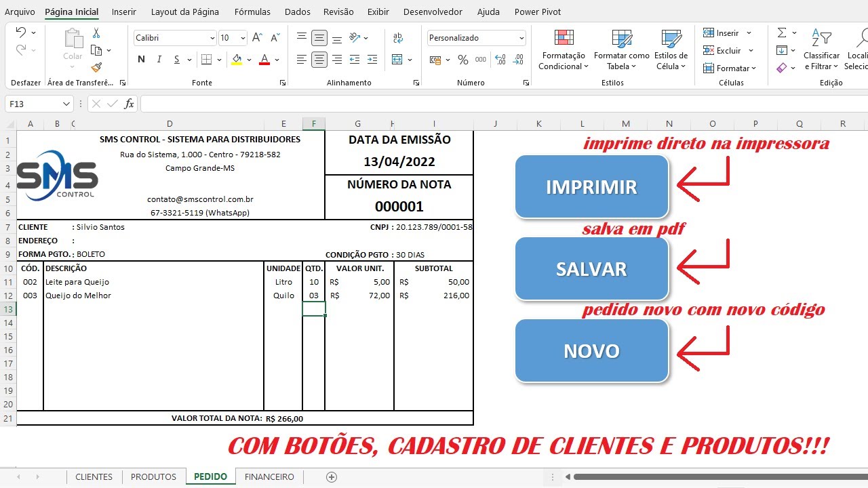The width and height of the screenshot is (868, 488).
Task: Open the Fonte group dialog launcher
Action: (282, 83)
